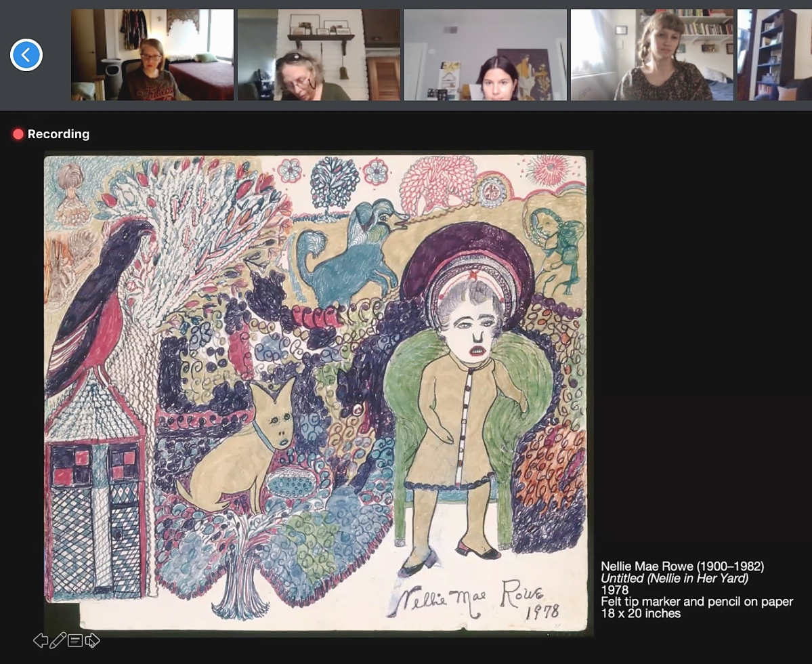Click the "1978" date line in the caption
The image size is (812, 664).
[615, 590]
